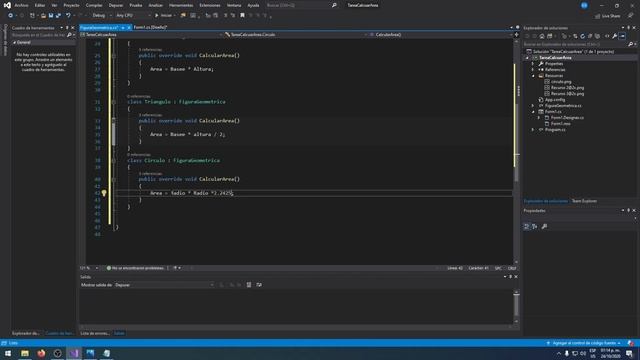
Task: Select Program.cs in Solution Explorer
Action: pyautogui.click(x=555, y=130)
